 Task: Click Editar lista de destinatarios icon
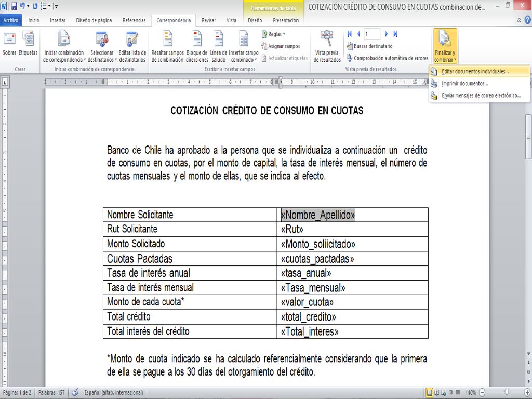pyautogui.click(x=132, y=46)
